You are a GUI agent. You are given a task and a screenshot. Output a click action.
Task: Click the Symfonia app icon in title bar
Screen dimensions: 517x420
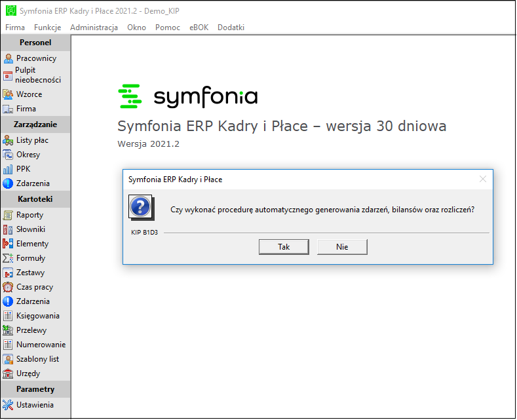click(11, 10)
